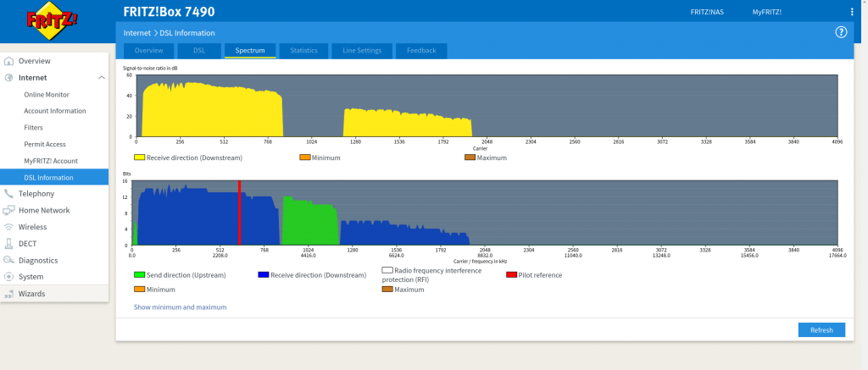Click green upstream band in bits chart
Screen dimensions: 868x370
310,224
